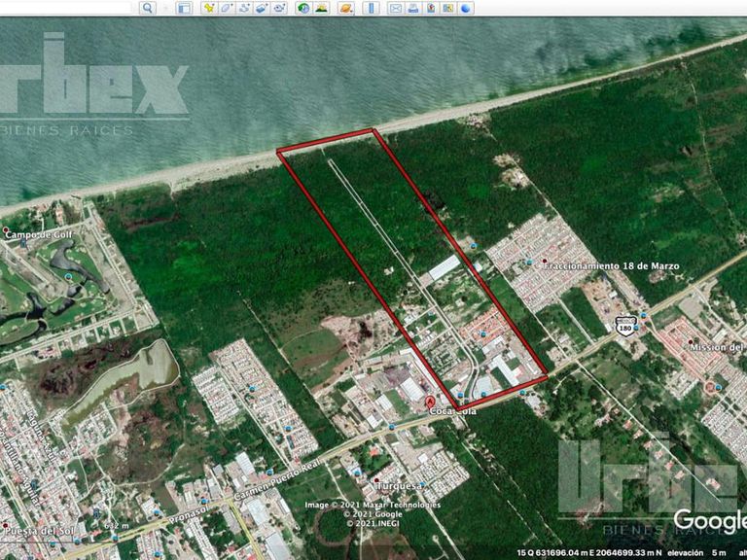
Task: Click the view in Google Maps icon
Action: [448, 8]
